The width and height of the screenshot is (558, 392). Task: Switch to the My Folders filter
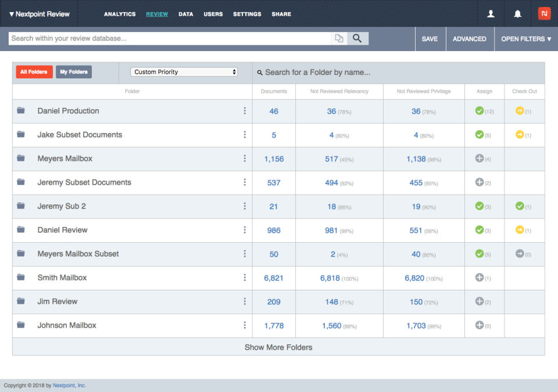tap(74, 72)
